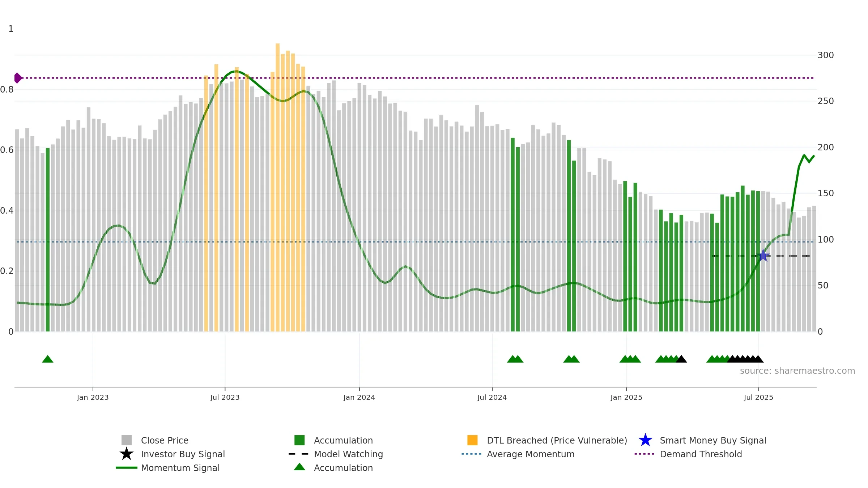Click the black Investor Buy Signal star legend icon
868x488 pixels.
click(126, 454)
